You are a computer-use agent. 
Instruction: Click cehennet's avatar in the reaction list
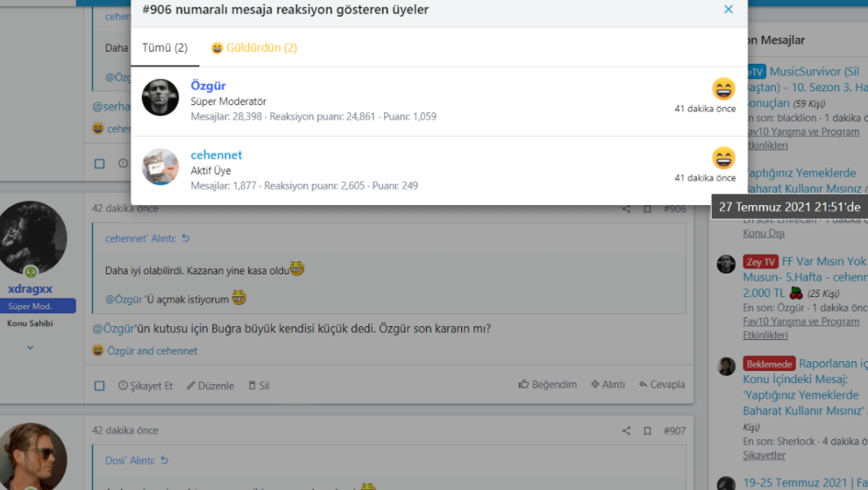coord(160,167)
